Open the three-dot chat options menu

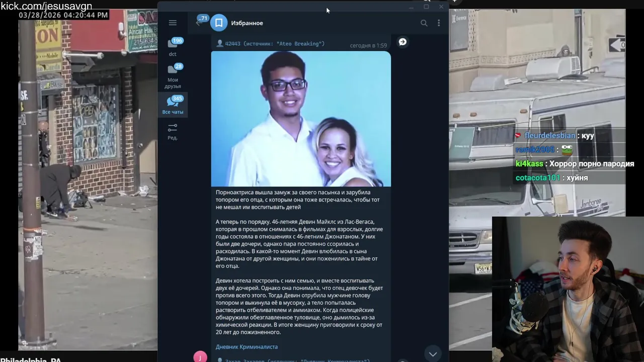439,23
